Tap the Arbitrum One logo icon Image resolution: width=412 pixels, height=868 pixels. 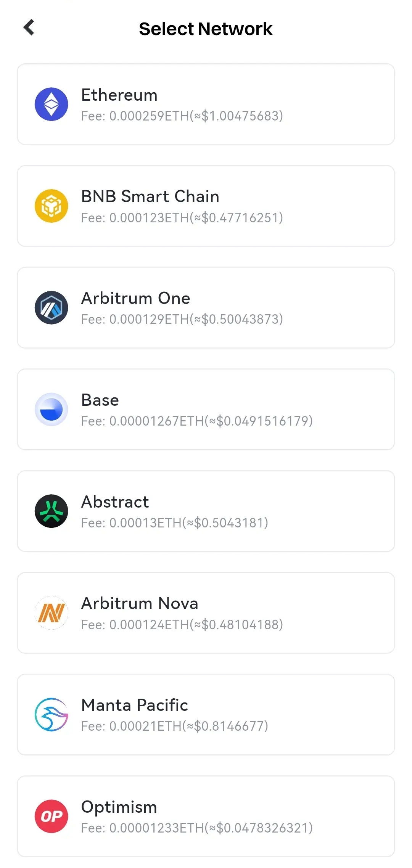click(51, 308)
